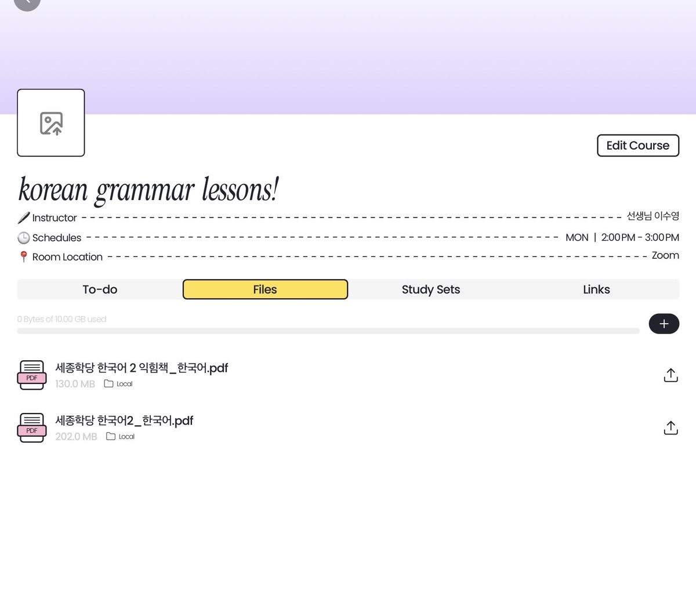696x616 pixels.
Task: Click the storage usage progress bar
Action: tap(328, 331)
